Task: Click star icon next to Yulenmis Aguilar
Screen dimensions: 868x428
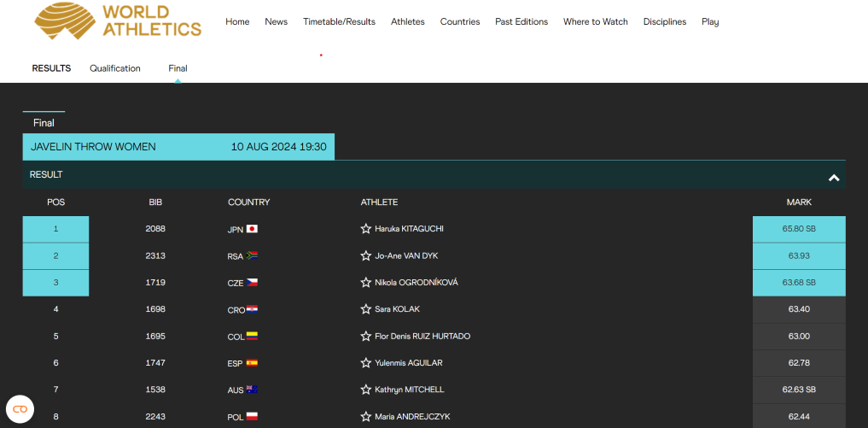Action: (x=366, y=363)
